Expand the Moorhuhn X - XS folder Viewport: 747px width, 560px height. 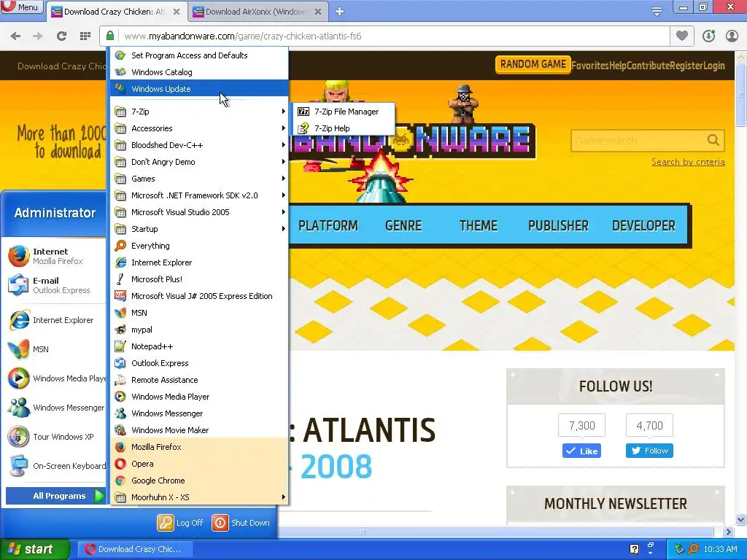point(199,497)
